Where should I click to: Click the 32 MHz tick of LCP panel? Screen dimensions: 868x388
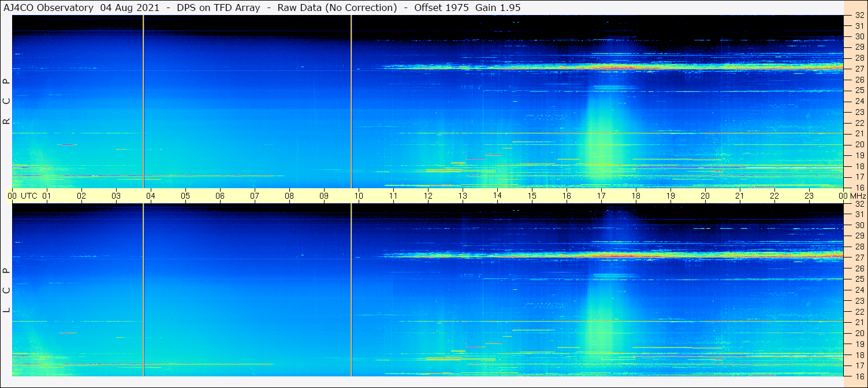859,204
